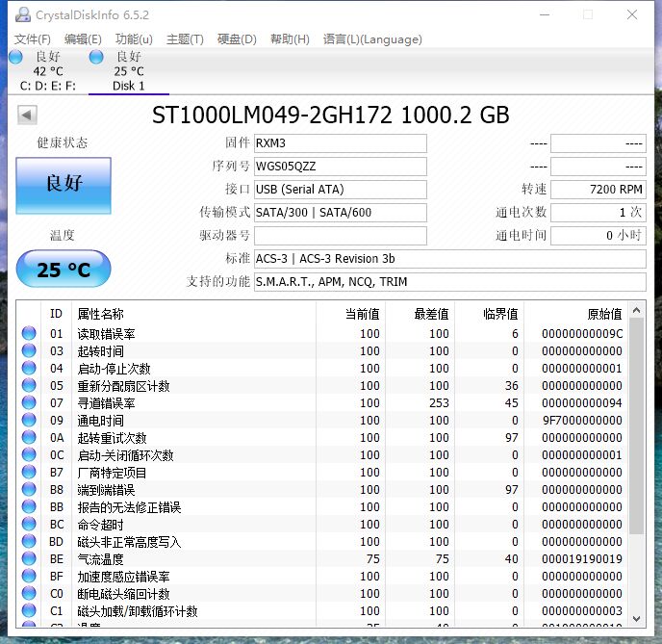Image resolution: width=662 pixels, height=644 pixels.
Task: Click status orb of row 04 启动-停止次数
Action: click(x=29, y=368)
